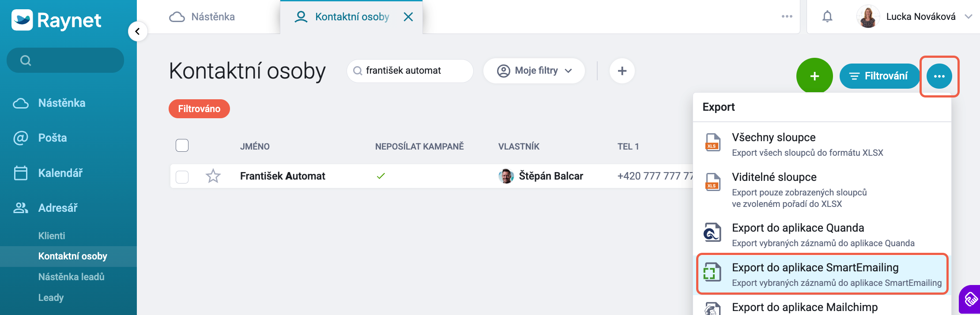This screenshot has height=315, width=980.
Task: Click the three-dot overflow in the tab bar
Action: (787, 17)
